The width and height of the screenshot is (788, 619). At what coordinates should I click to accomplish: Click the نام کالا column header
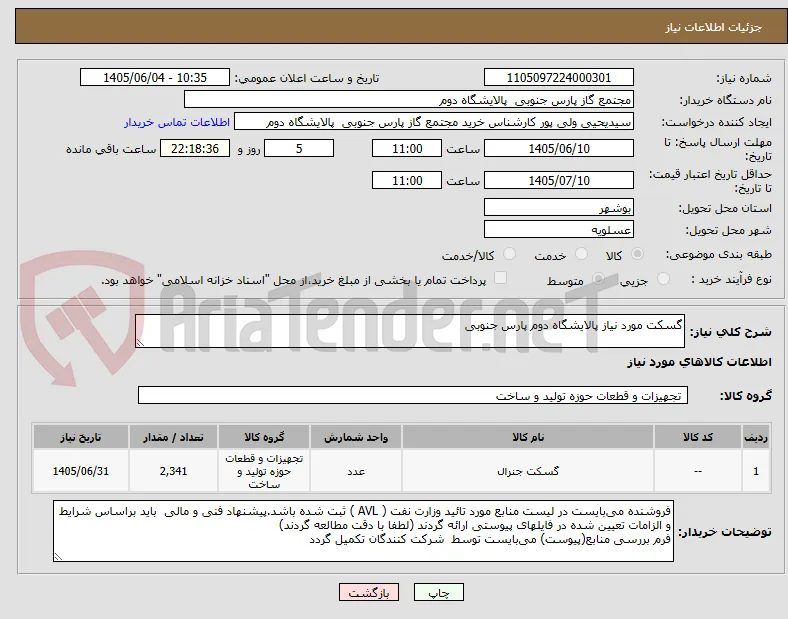tap(528, 437)
